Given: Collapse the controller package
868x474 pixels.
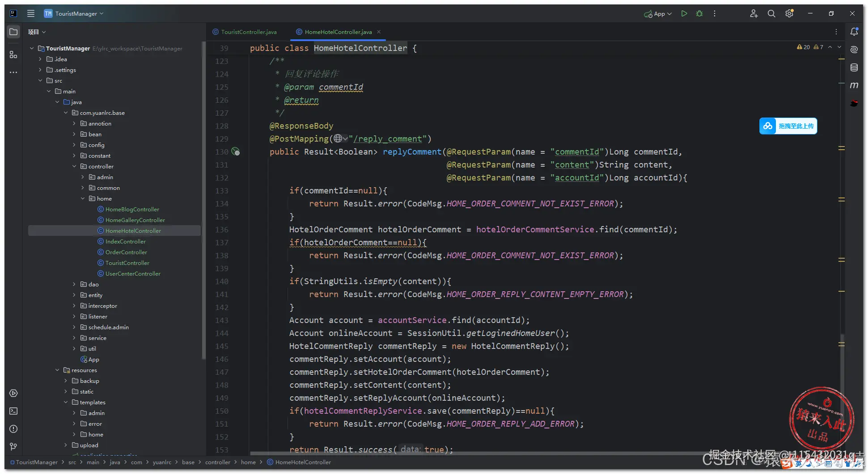Looking at the screenshot, I should coord(74,166).
